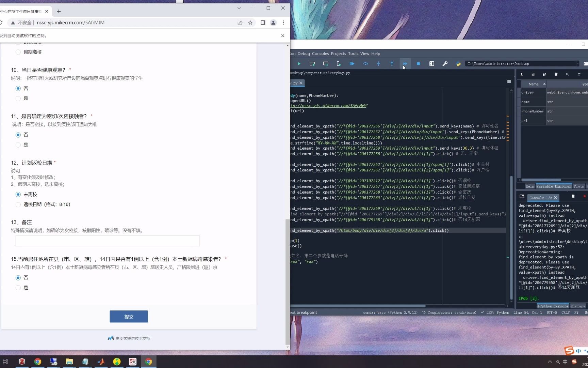Switch to the Plots tab
This screenshot has height=368, width=588.
579,186
